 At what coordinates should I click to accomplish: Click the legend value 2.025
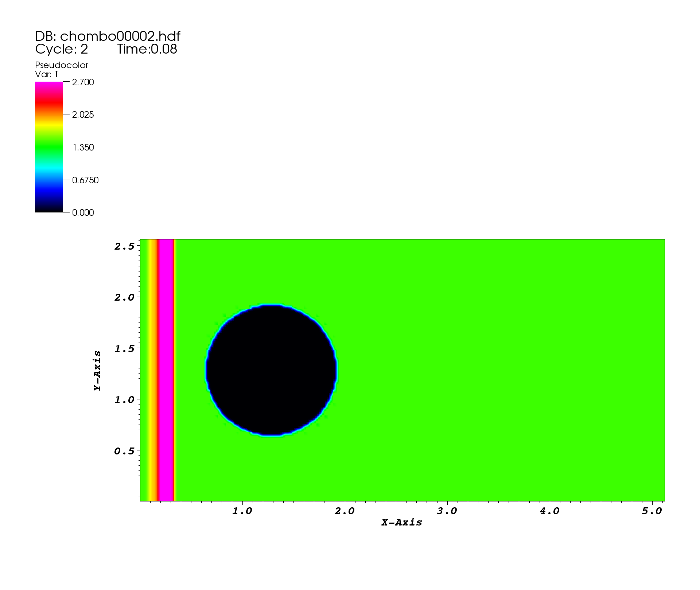tap(83, 115)
